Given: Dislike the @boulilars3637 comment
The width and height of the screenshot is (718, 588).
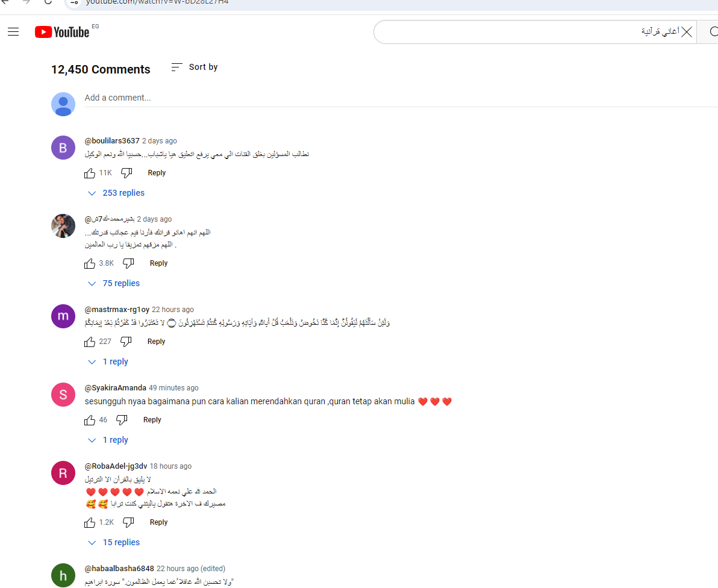Looking at the screenshot, I should (x=126, y=173).
